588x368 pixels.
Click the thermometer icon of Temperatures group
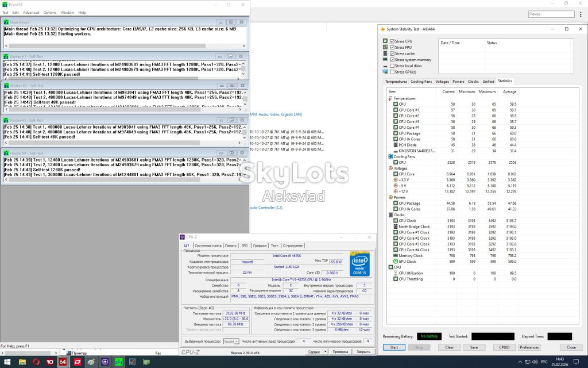(x=390, y=98)
